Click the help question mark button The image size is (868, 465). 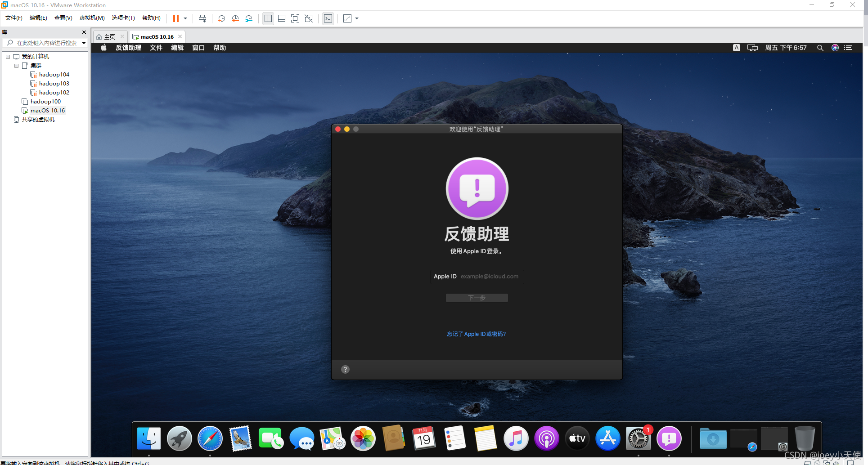tap(345, 369)
